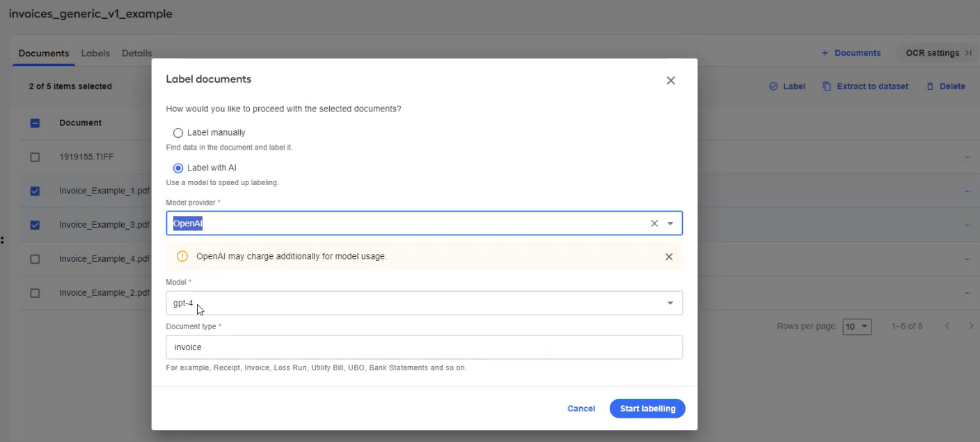Click the add Documents button
The image size is (980, 442).
tap(851, 53)
